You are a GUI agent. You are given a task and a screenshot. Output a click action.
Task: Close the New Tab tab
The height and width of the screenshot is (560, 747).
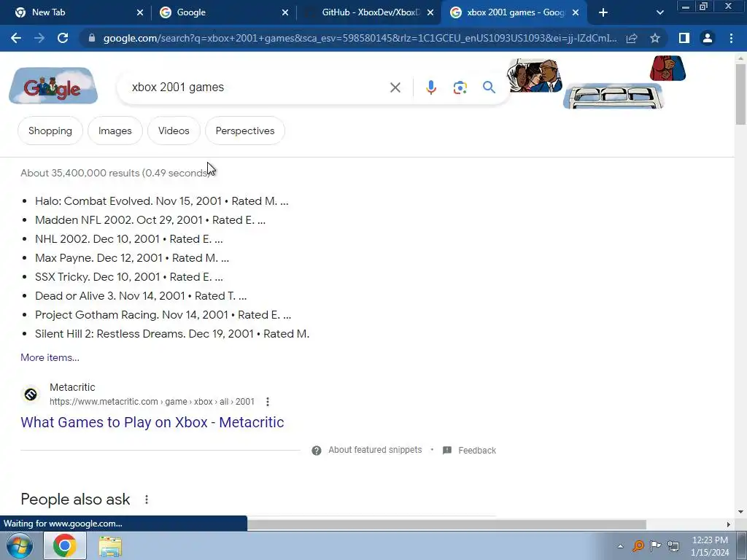tap(139, 12)
